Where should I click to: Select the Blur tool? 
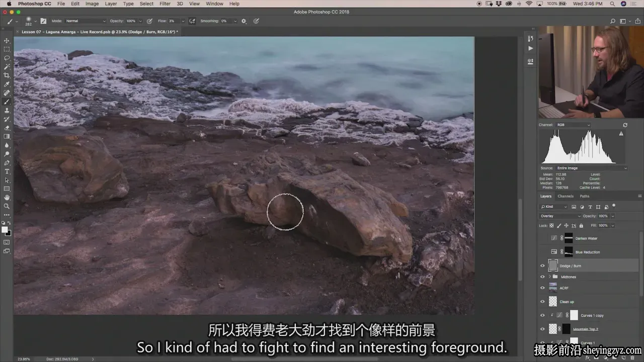click(x=7, y=145)
